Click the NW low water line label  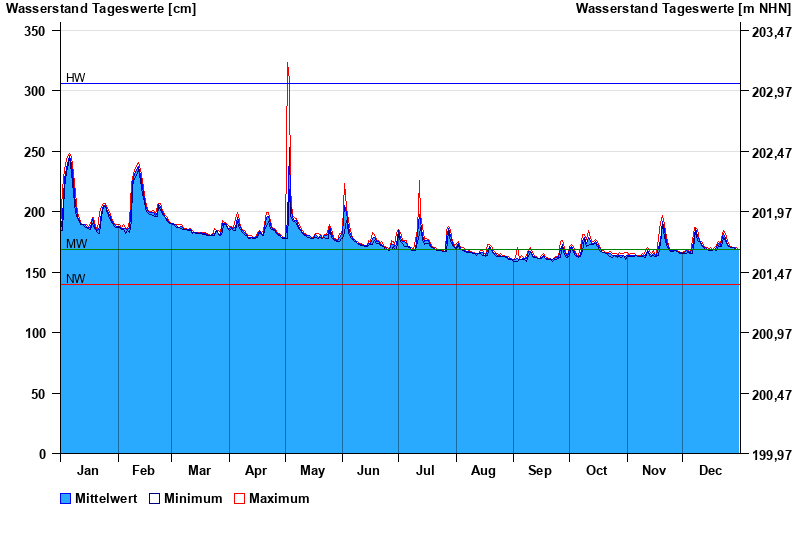75,279
